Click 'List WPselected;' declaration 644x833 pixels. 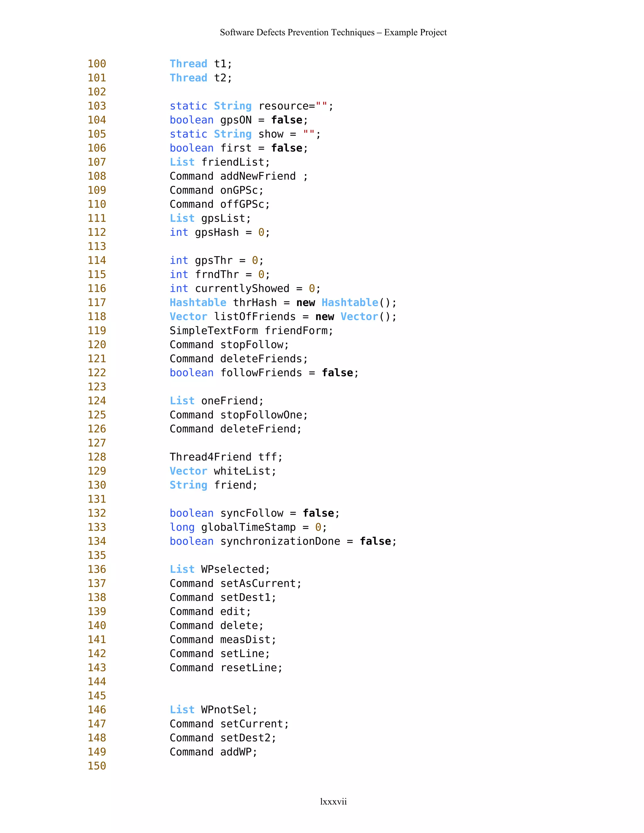coord(219,570)
